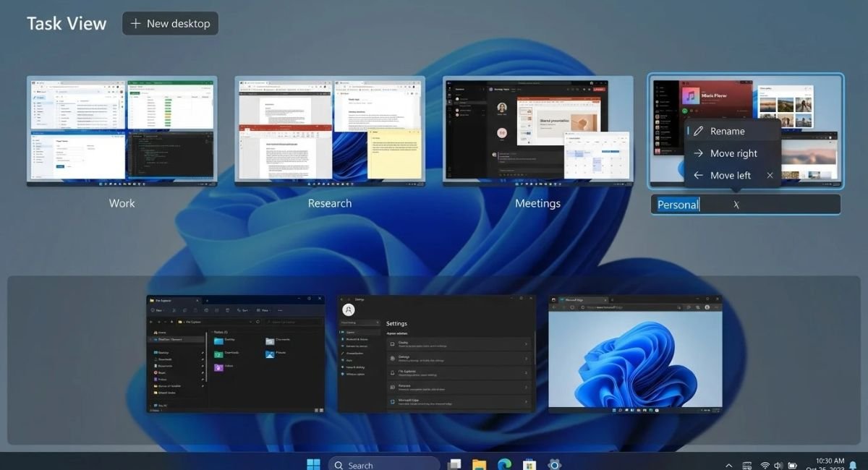The width and height of the screenshot is (868, 470).
Task: Click the Work desktop label
Action: pyautogui.click(x=122, y=203)
